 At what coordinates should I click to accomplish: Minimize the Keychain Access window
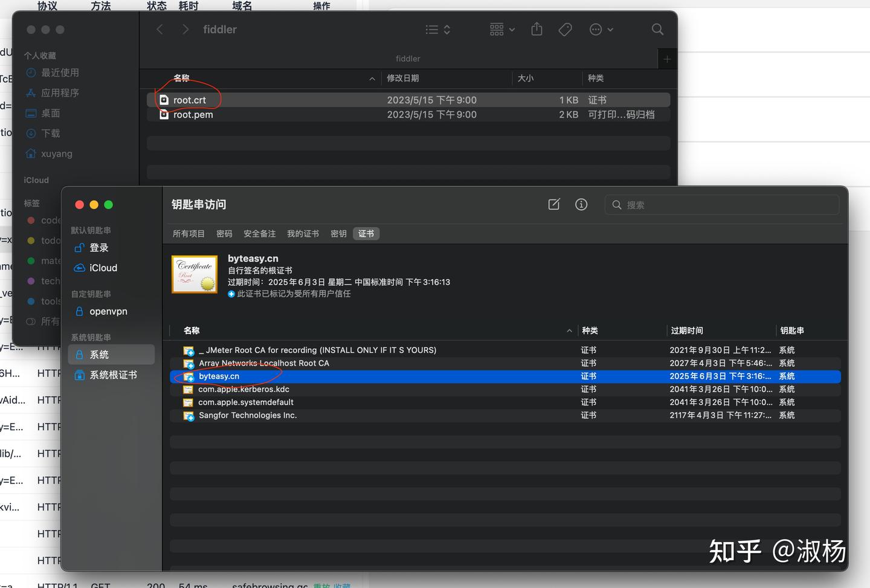(94, 204)
